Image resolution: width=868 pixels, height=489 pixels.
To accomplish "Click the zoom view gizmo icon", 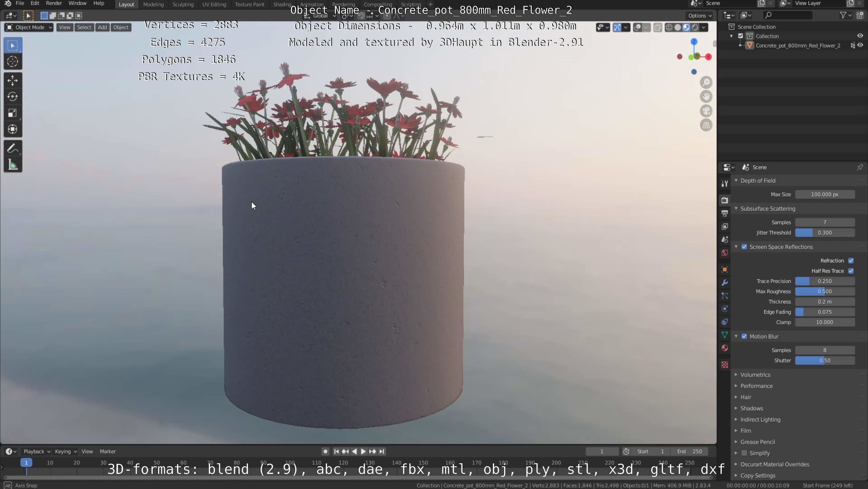I will point(706,83).
